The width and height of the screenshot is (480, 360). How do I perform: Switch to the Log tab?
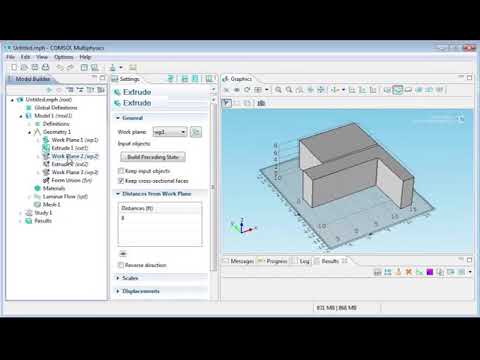click(301, 261)
